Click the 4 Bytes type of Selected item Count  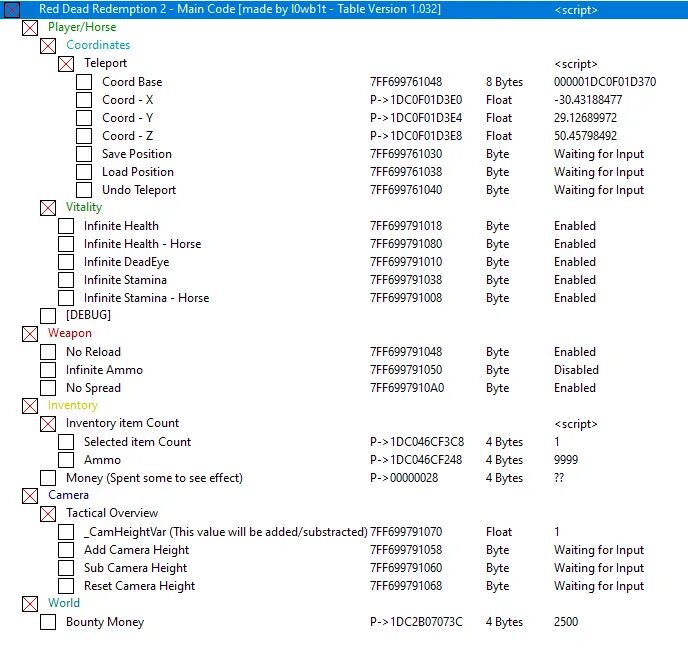click(504, 442)
